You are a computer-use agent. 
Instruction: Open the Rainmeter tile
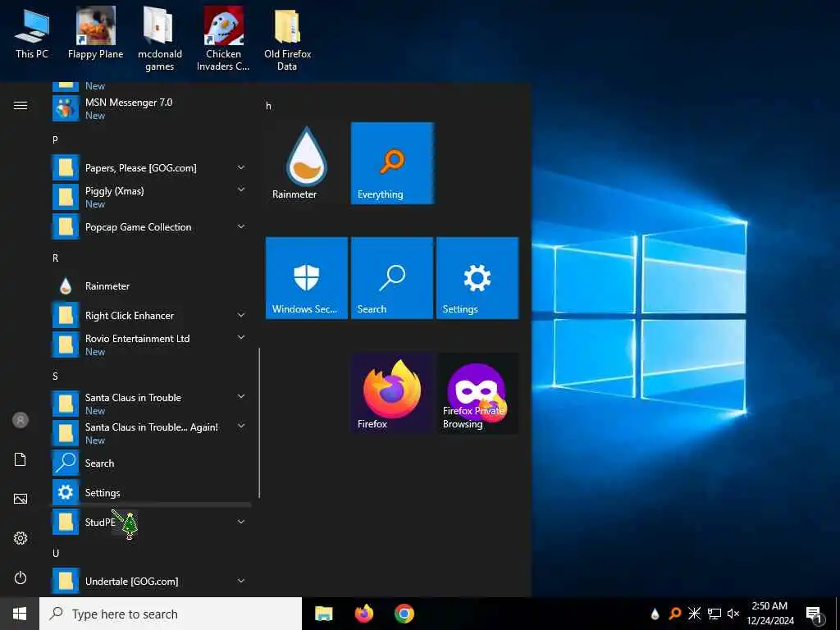click(x=307, y=163)
